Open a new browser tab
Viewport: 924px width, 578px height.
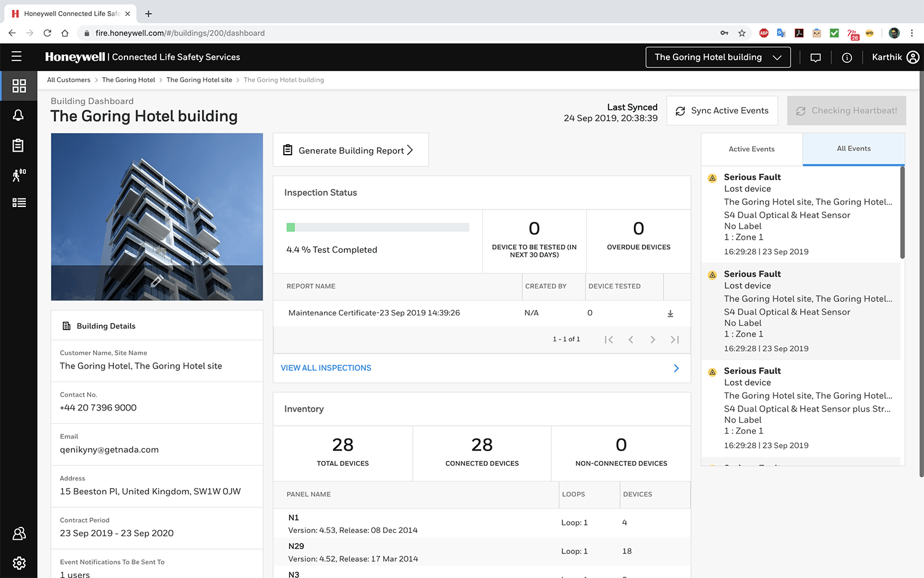pos(148,14)
